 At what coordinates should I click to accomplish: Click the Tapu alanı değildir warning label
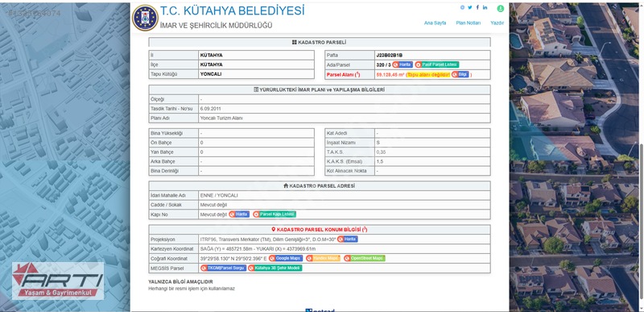click(x=428, y=75)
